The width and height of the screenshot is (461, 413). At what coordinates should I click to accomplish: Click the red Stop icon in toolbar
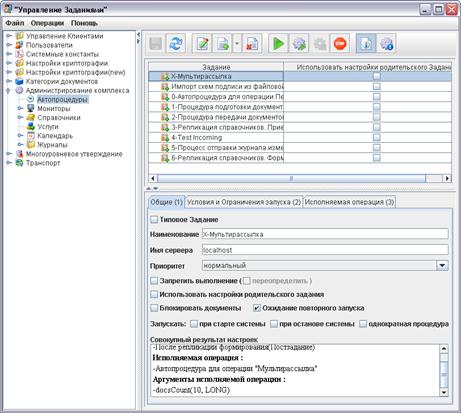coord(340,44)
